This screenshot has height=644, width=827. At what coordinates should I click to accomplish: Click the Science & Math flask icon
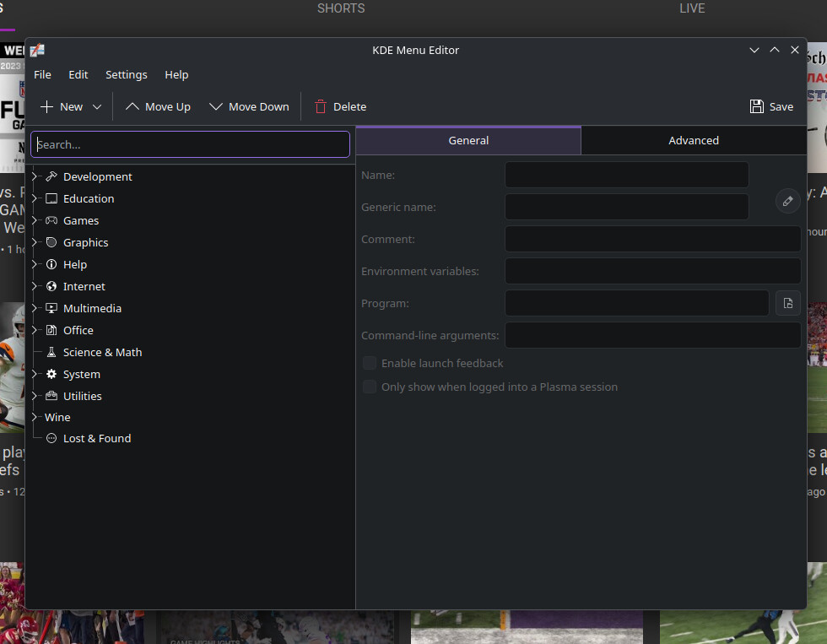(51, 352)
